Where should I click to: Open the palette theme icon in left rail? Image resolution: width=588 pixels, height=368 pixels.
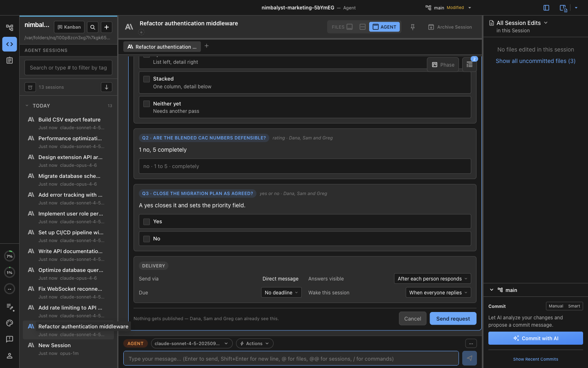click(9, 323)
